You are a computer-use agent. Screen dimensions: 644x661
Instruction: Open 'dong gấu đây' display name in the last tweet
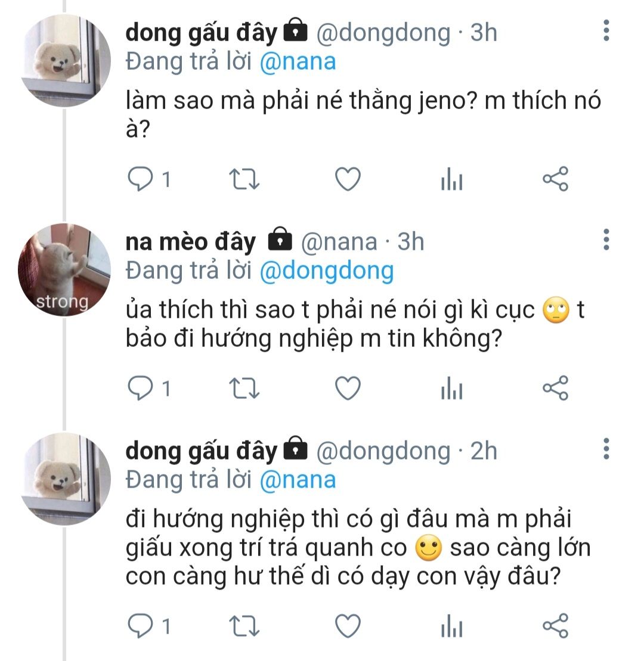coord(202,451)
